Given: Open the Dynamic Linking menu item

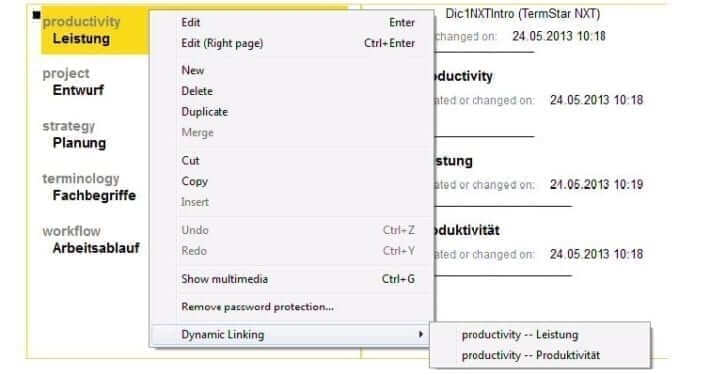Looking at the screenshot, I should coord(290,334).
